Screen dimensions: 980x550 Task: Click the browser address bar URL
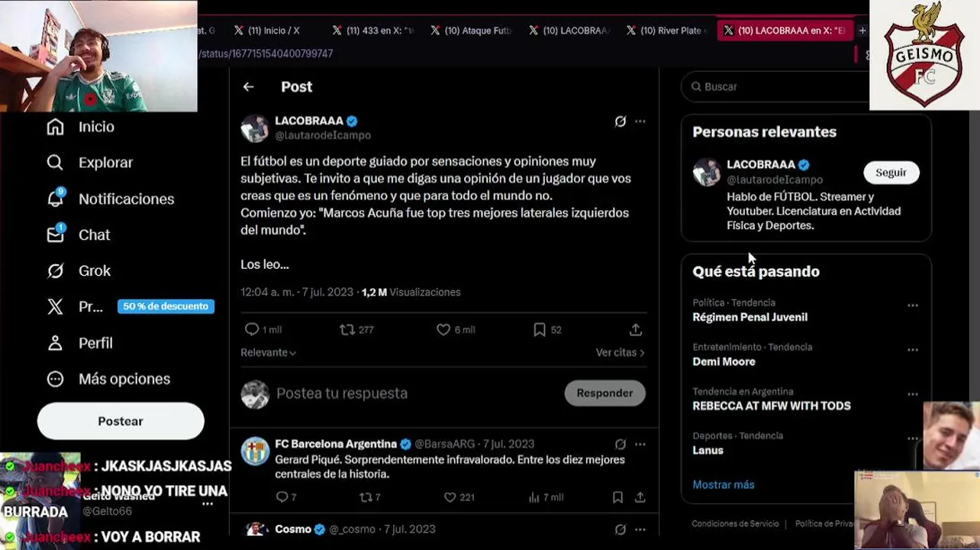click(266, 53)
